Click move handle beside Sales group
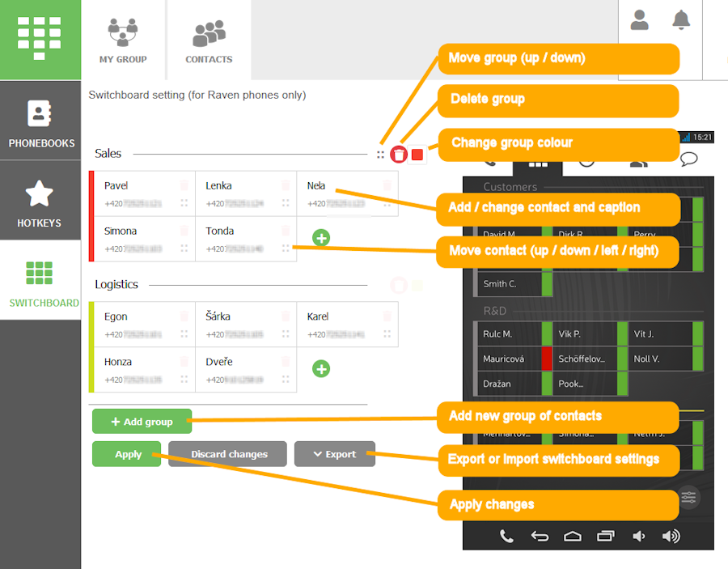728x569 pixels. [380, 154]
